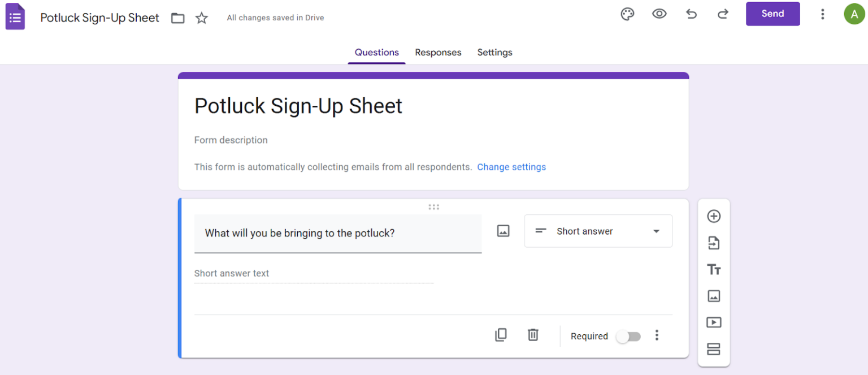This screenshot has height=375, width=868.
Task: Toggle the Required switch on
Action: tap(628, 337)
